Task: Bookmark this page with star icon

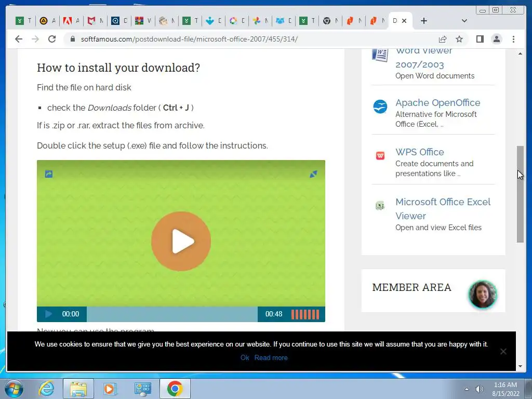Action: point(459,39)
